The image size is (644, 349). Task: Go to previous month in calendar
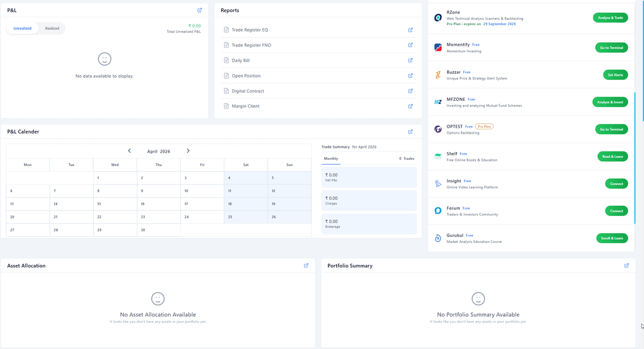tap(129, 151)
